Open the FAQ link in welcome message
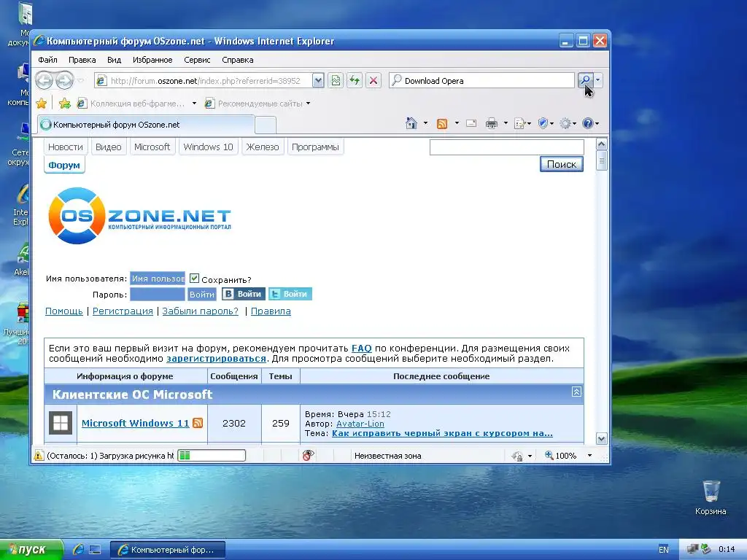This screenshot has height=560, width=747. click(362, 348)
